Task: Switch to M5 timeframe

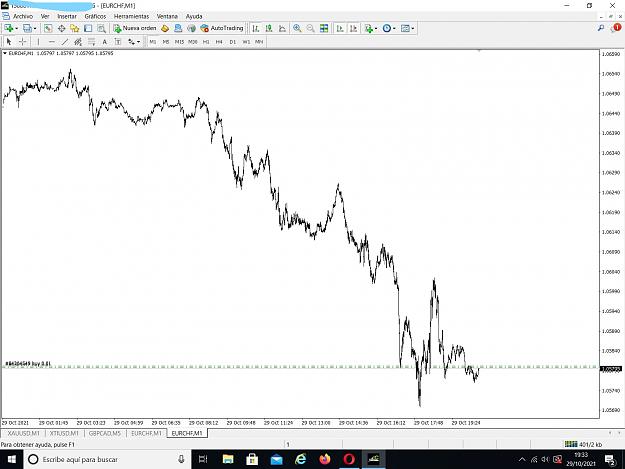Action: 166,41
